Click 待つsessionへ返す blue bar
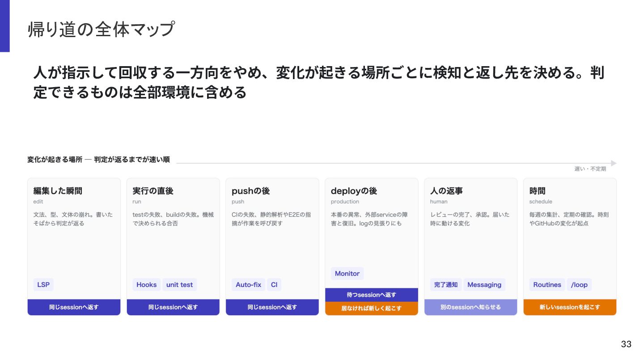Viewport: 644px width, 362px height. tap(372, 295)
